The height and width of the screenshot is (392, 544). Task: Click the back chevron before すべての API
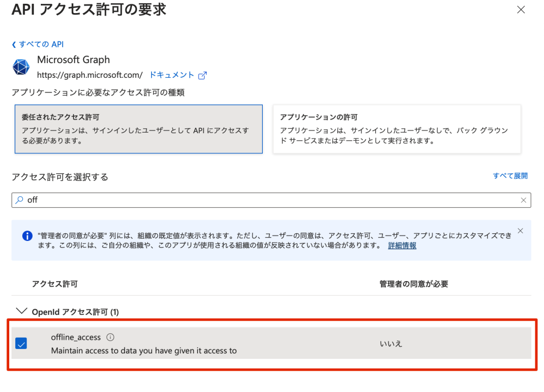click(13, 45)
